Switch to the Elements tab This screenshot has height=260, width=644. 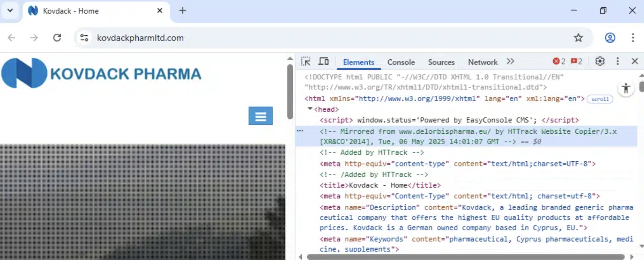tap(359, 62)
